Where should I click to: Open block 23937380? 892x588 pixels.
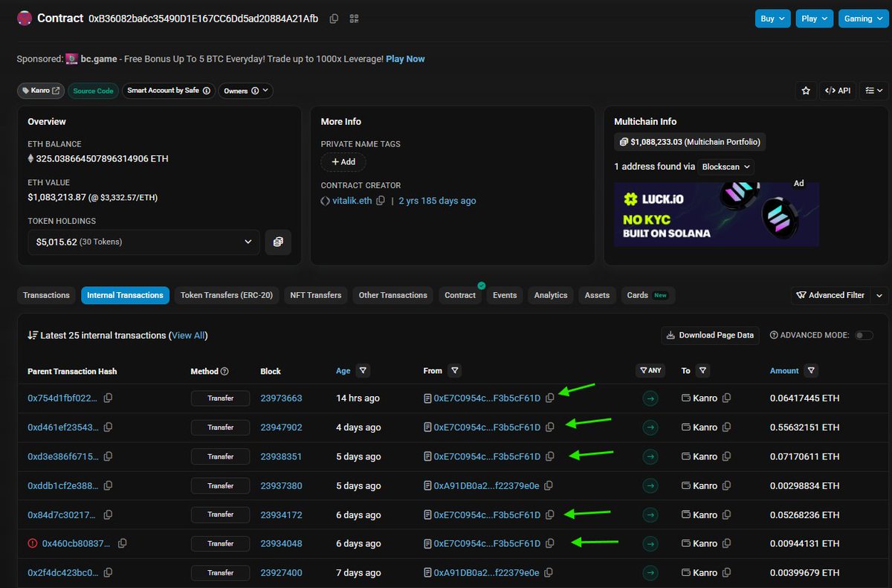[281, 485]
